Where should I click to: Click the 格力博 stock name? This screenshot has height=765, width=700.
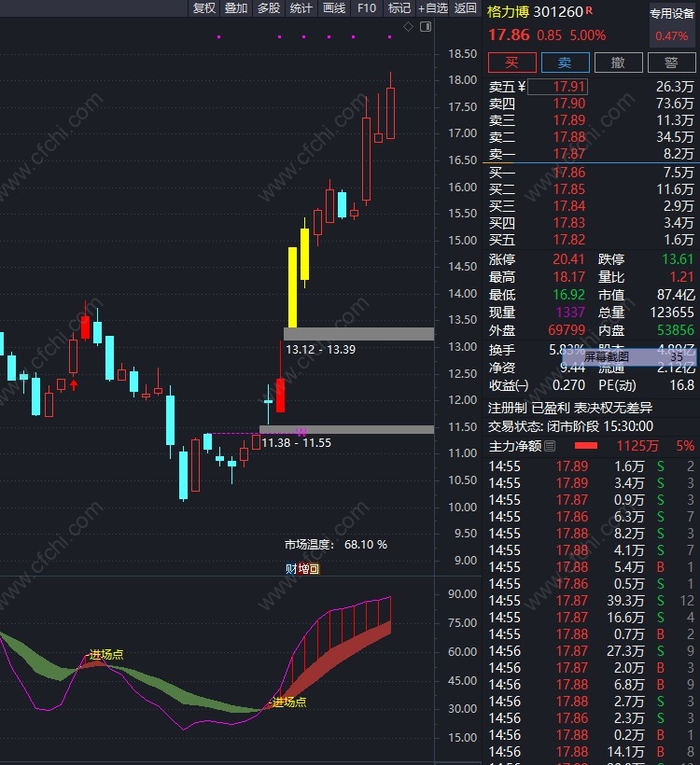508,12
